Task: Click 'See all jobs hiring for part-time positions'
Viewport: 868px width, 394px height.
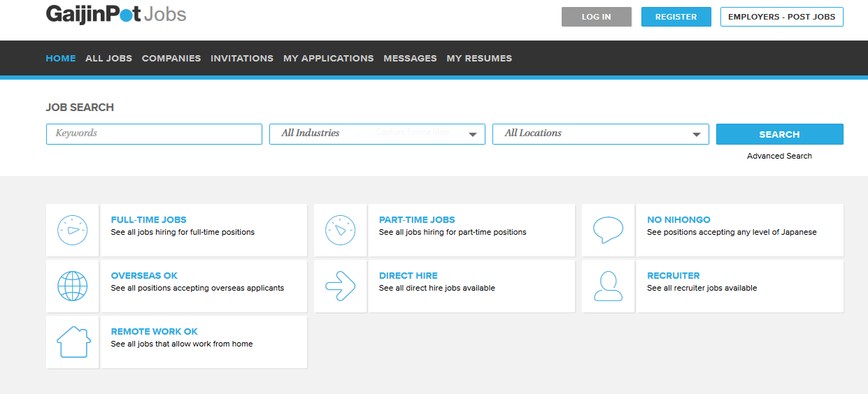Action: point(453,232)
